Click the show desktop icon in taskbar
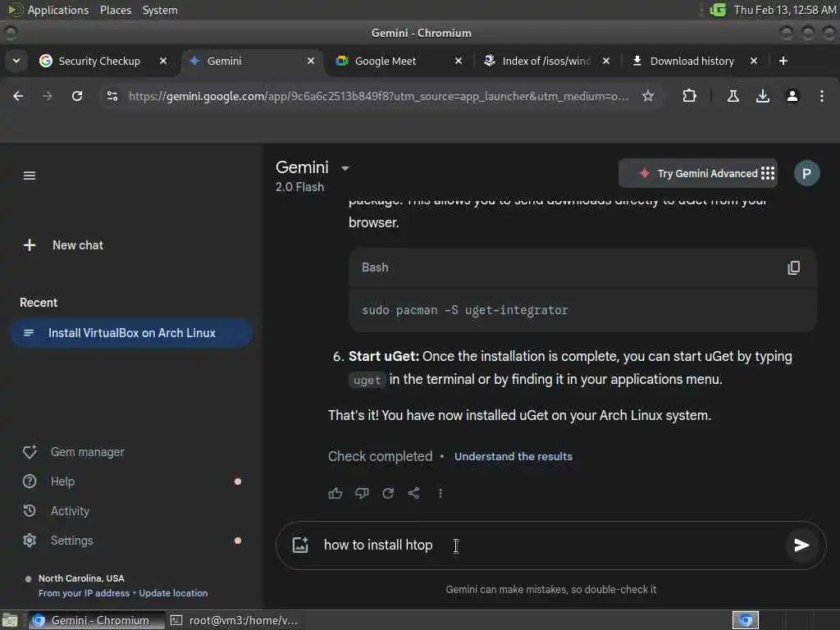This screenshot has width=840, height=630. [x=10, y=620]
